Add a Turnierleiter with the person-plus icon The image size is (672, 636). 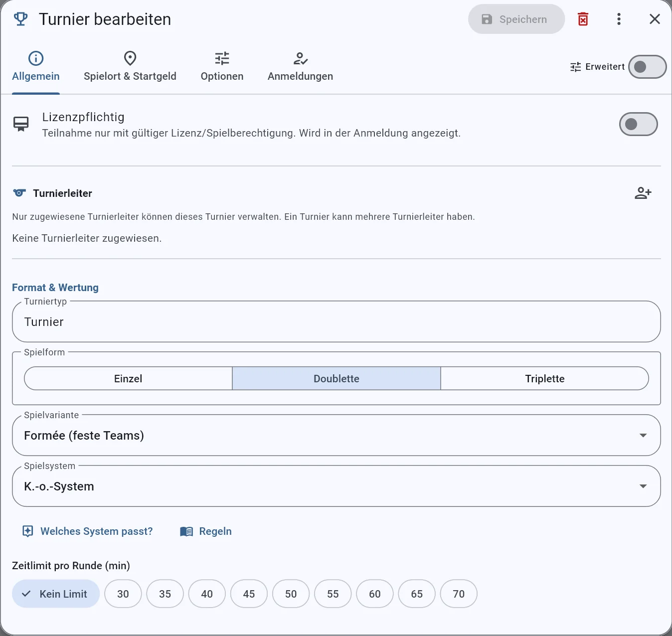click(643, 193)
